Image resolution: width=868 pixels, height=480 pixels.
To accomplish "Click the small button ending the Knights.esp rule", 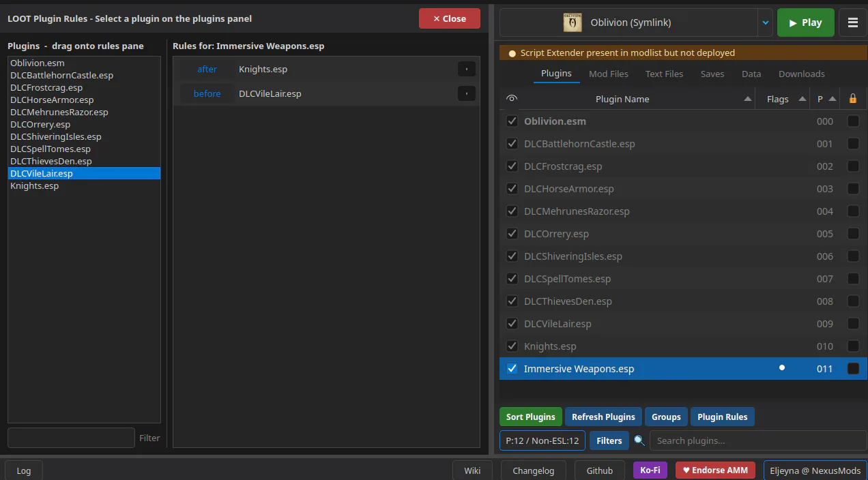I will [466, 69].
